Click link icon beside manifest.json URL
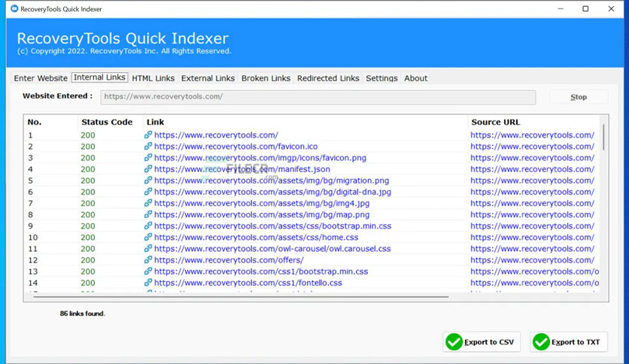The height and width of the screenshot is (364, 629). click(148, 168)
